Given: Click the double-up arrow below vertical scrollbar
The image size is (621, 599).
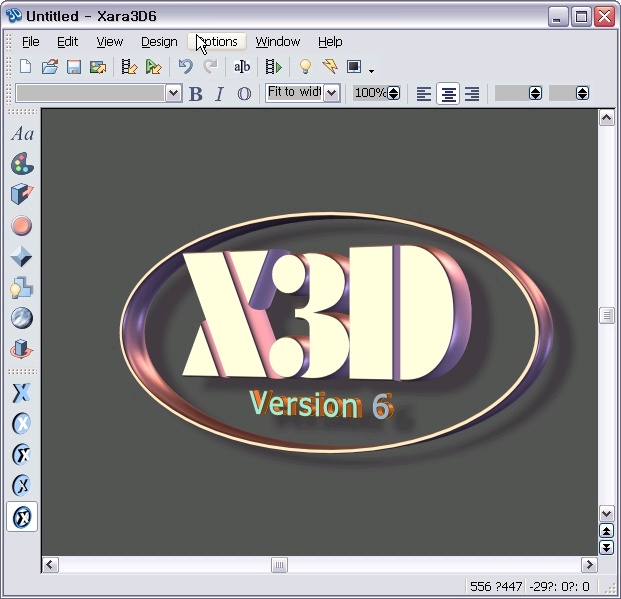Looking at the screenshot, I should (607, 530).
